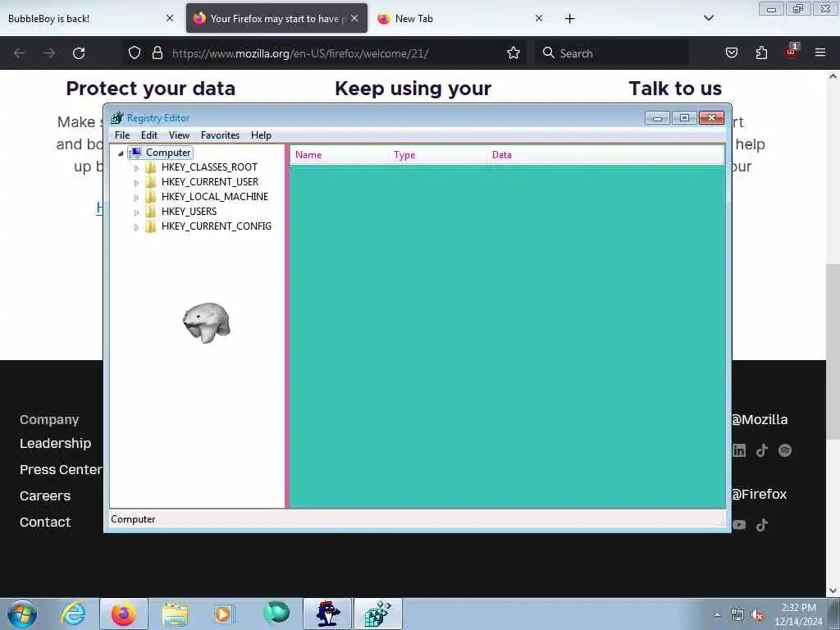Open Registry Editor Favorites menu
This screenshot has width=840, height=630.
pyautogui.click(x=220, y=135)
